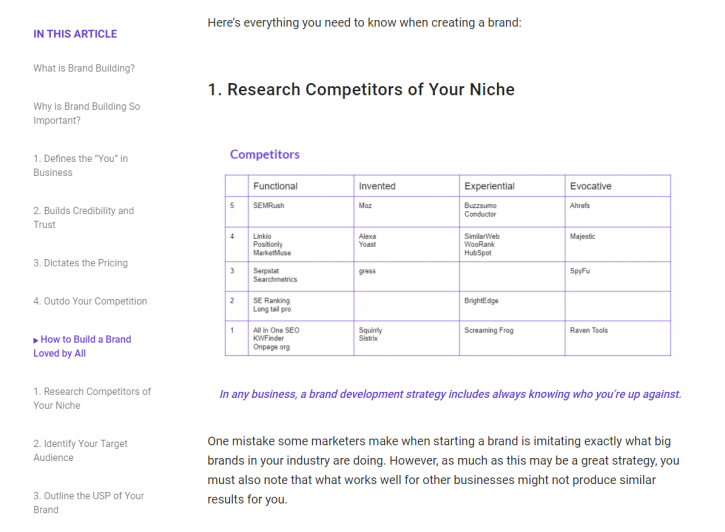Click the 'SEMRush' table cell
Viewport: 725px width, 532px height.
pyautogui.click(x=301, y=212)
